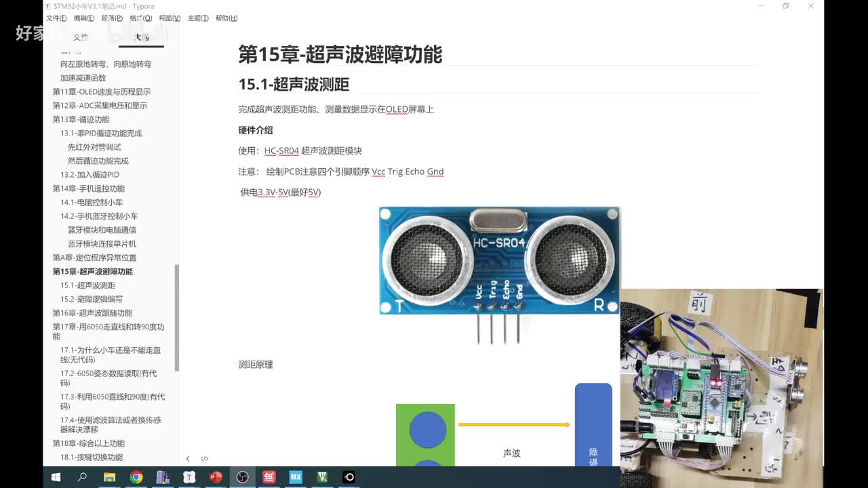Select outline item 13.2-加入循迹PID
The width and height of the screenshot is (868, 488).
[x=90, y=175]
